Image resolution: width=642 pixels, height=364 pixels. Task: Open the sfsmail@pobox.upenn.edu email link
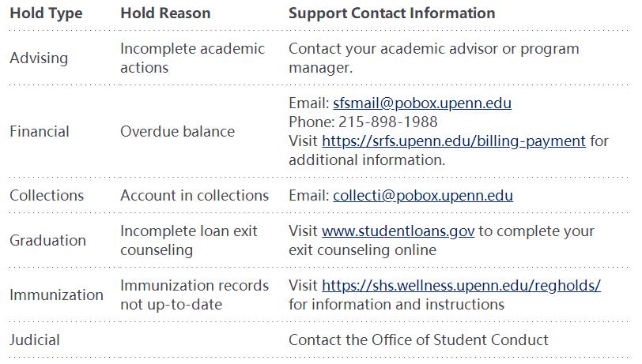[421, 103]
